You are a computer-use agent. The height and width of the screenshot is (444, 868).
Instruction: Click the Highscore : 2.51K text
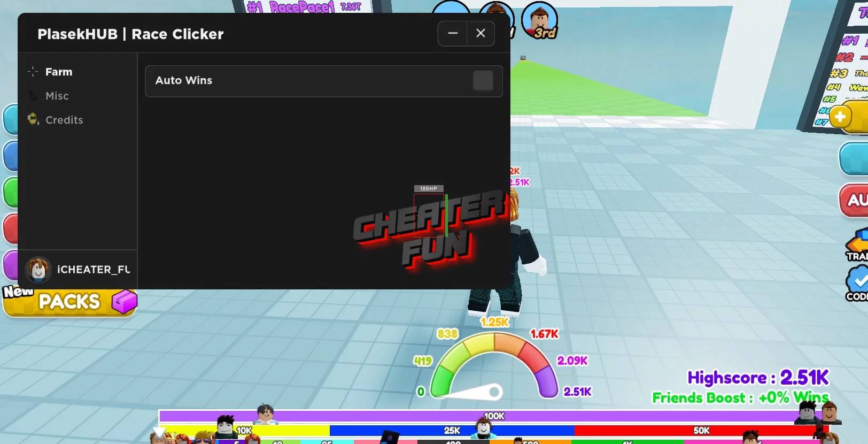click(758, 378)
